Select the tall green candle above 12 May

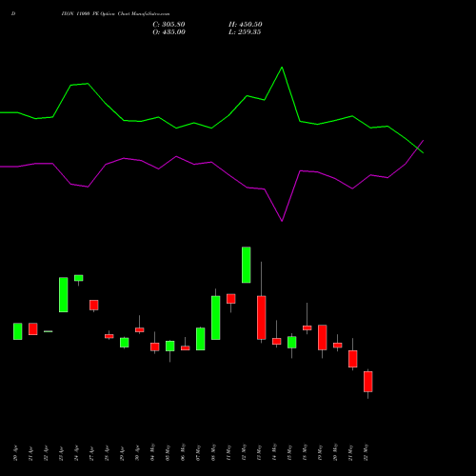246,265
